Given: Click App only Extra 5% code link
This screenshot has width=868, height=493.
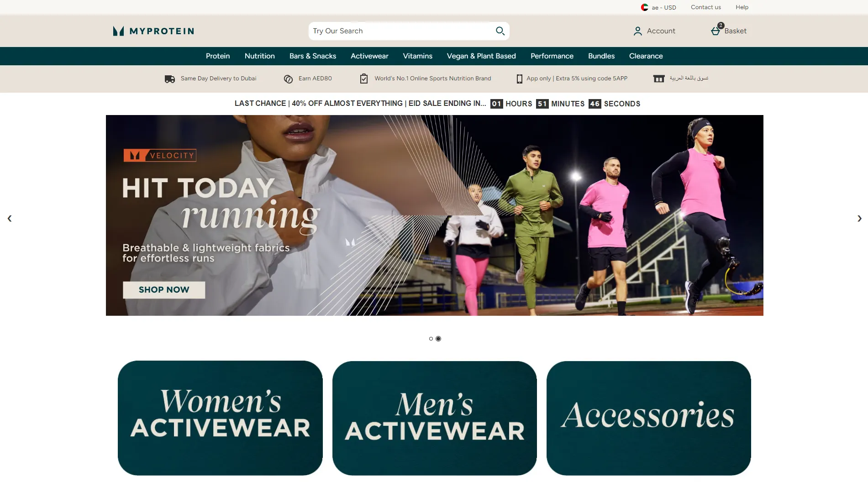Looking at the screenshot, I should (577, 79).
